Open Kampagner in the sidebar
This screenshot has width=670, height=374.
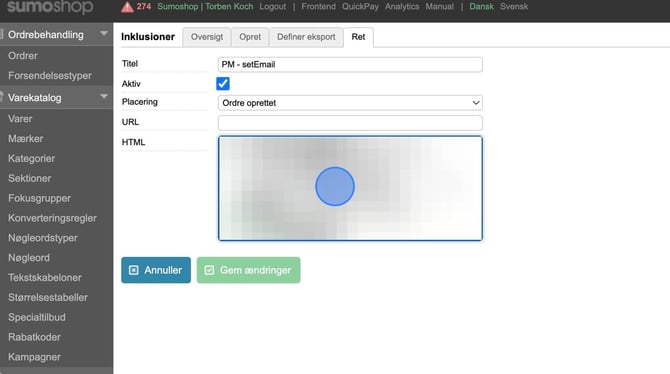click(x=34, y=357)
